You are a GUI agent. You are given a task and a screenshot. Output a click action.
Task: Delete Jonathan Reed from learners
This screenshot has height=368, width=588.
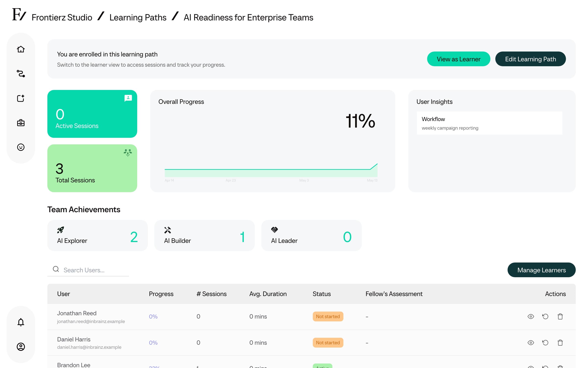point(560,316)
